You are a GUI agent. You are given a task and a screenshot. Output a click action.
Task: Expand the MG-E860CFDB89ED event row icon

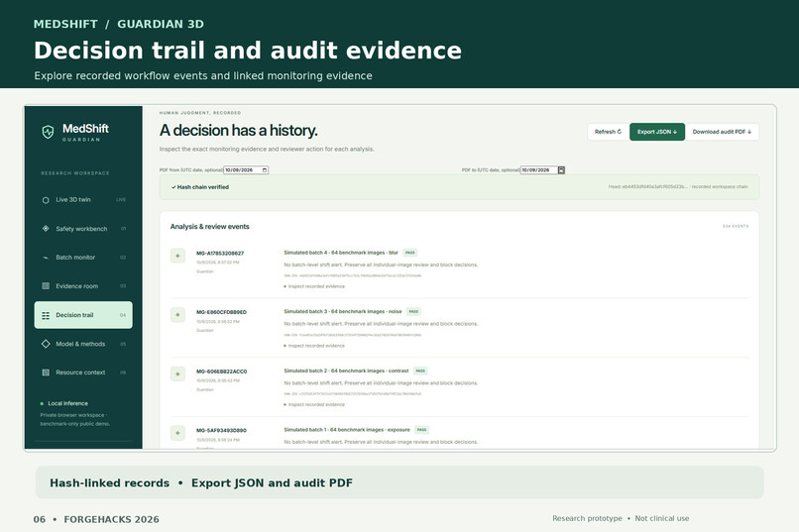tap(177, 315)
